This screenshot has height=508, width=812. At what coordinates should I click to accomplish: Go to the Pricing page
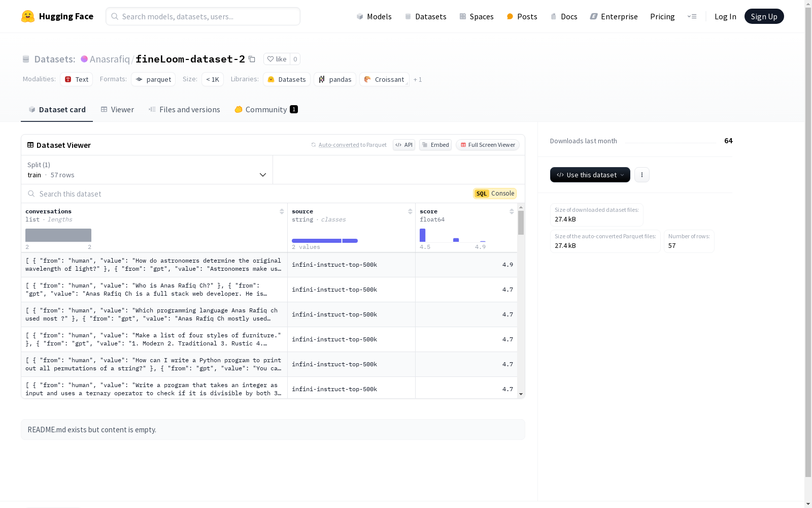[662, 16]
